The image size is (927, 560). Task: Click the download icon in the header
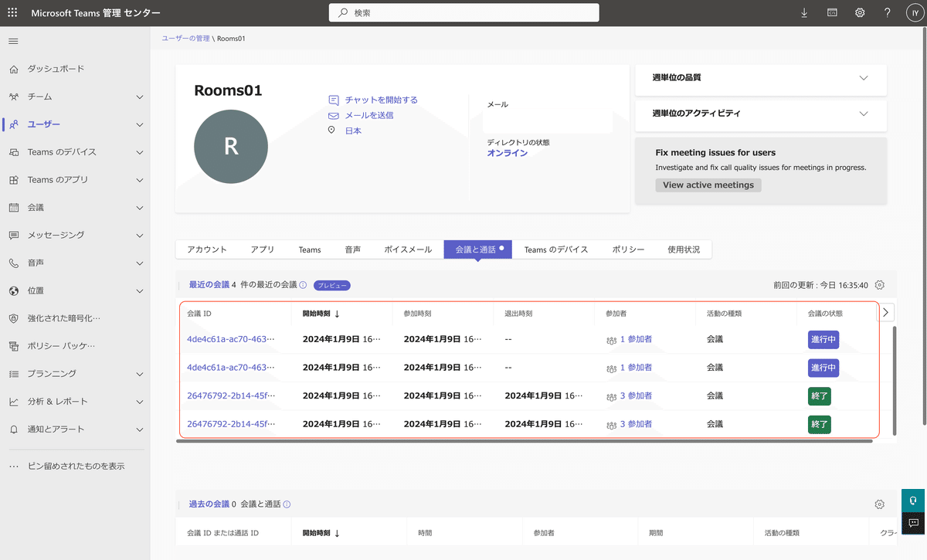point(804,13)
